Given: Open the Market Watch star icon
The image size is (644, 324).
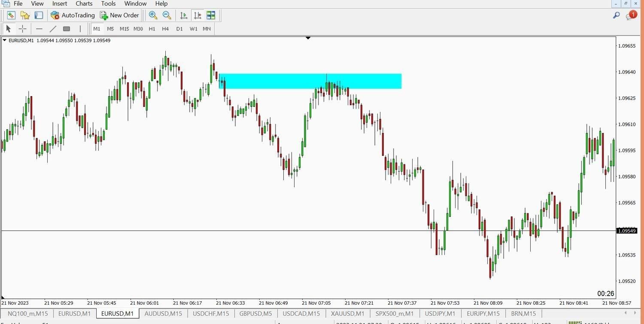Looking at the screenshot, I should pos(25,15).
